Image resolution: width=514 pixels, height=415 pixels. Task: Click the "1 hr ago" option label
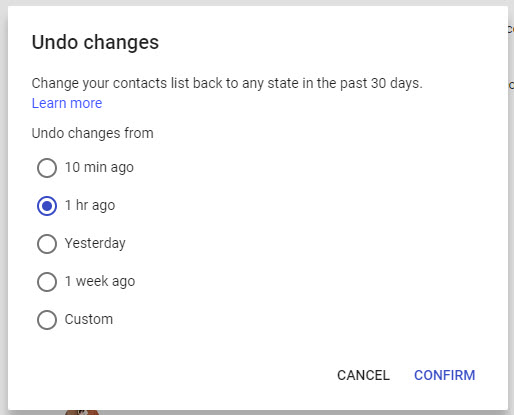[90, 205]
